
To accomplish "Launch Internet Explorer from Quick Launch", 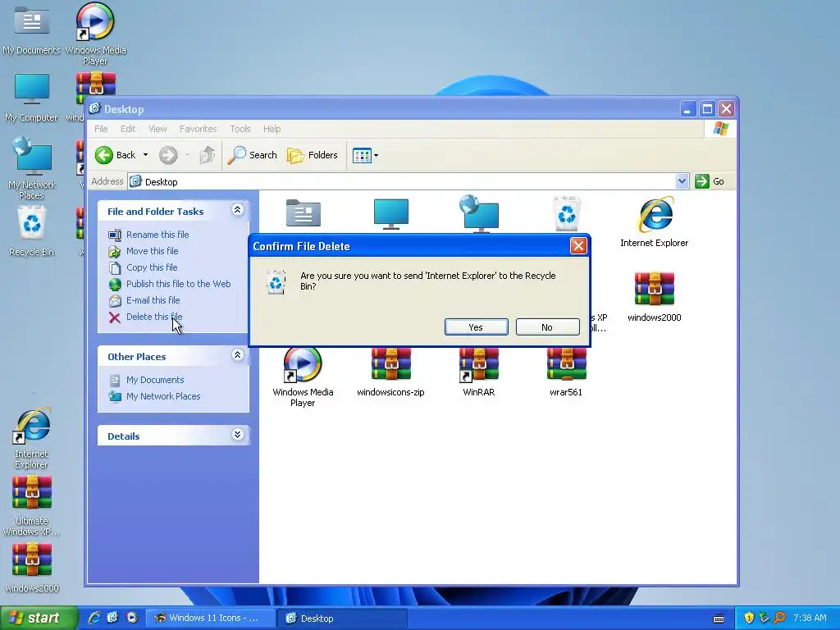I will coord(94,618).
